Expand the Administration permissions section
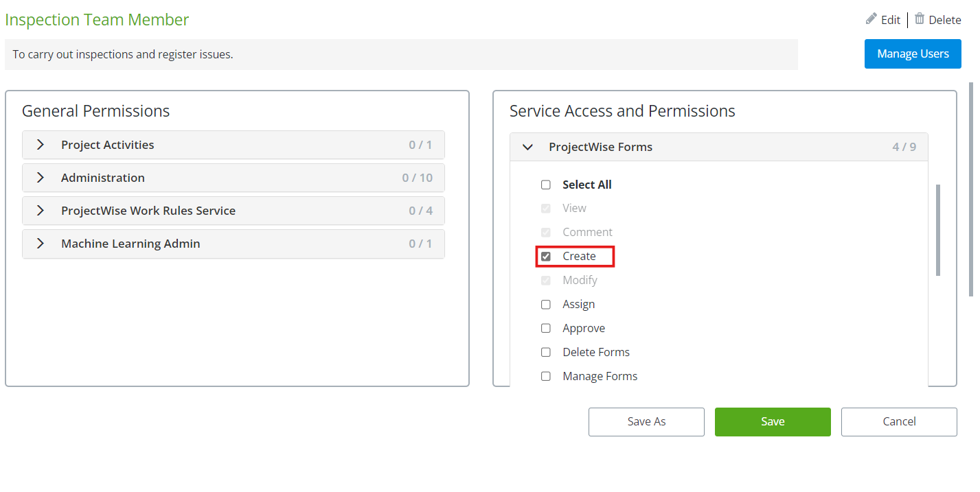The height and width of the screenshot is (492, 980). click(41, 178)
